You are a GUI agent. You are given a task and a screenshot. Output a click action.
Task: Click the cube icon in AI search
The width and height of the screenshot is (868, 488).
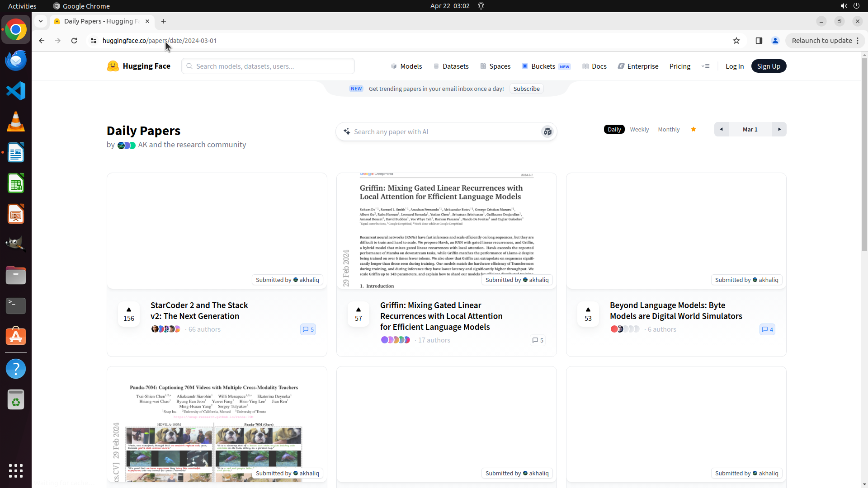[547, 131]
